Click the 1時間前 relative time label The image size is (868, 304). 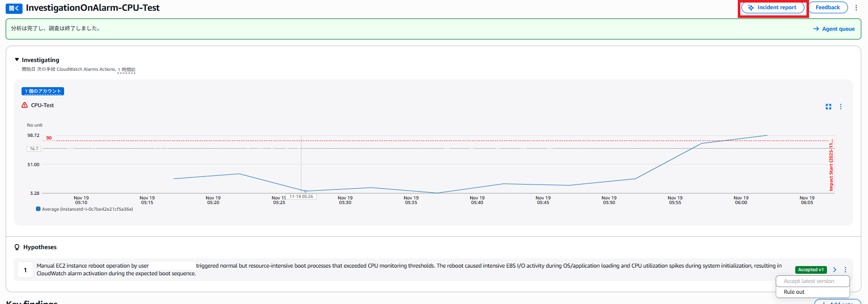pos(127,70)
